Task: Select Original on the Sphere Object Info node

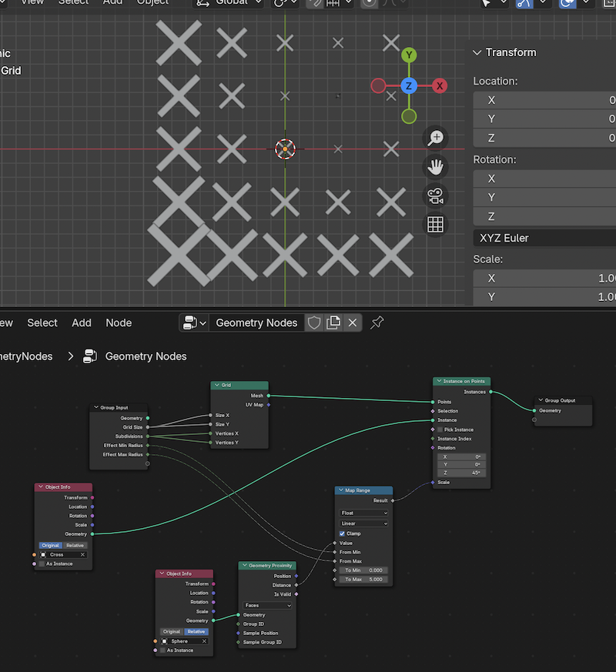Action: click(x=171, y=631)
